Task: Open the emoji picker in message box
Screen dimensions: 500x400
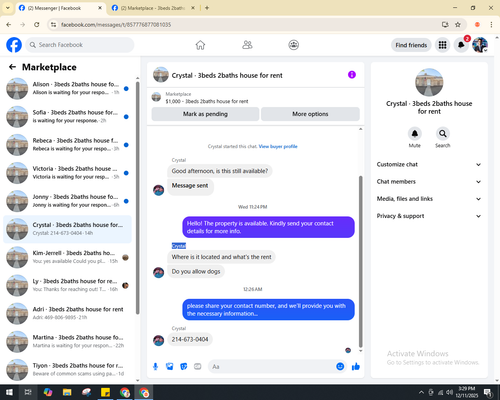Action: click(340, 367)
